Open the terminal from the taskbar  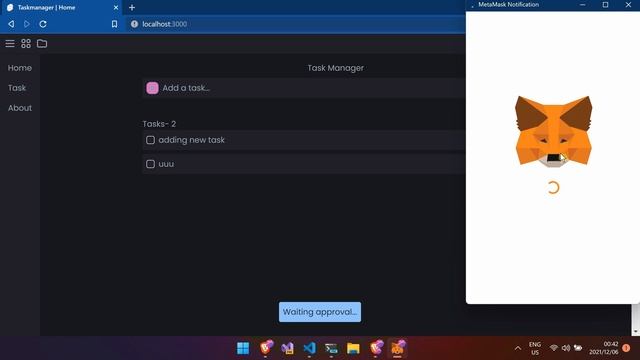pyautogui.click(x=331, y=348)
